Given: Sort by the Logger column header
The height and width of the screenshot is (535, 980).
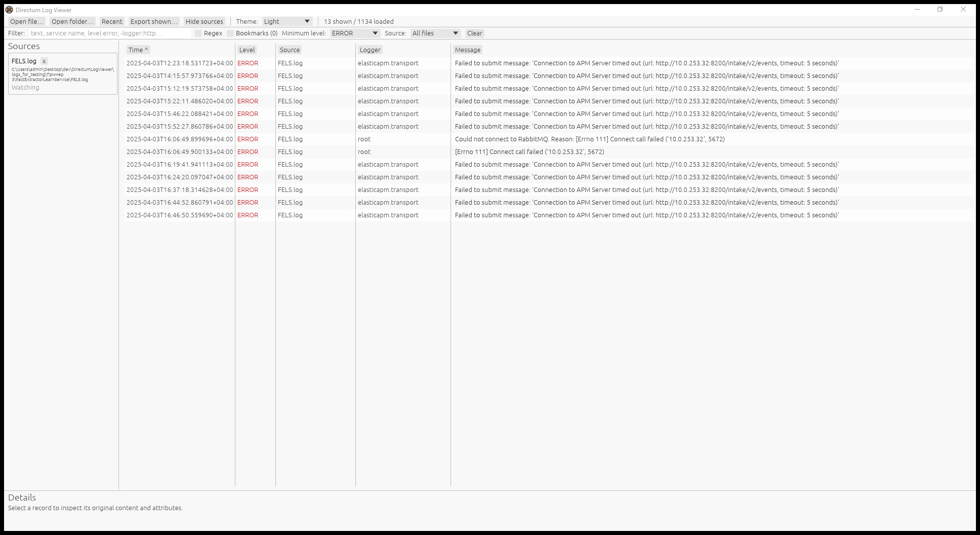Looking at the screenshot, I should (370, 50).
